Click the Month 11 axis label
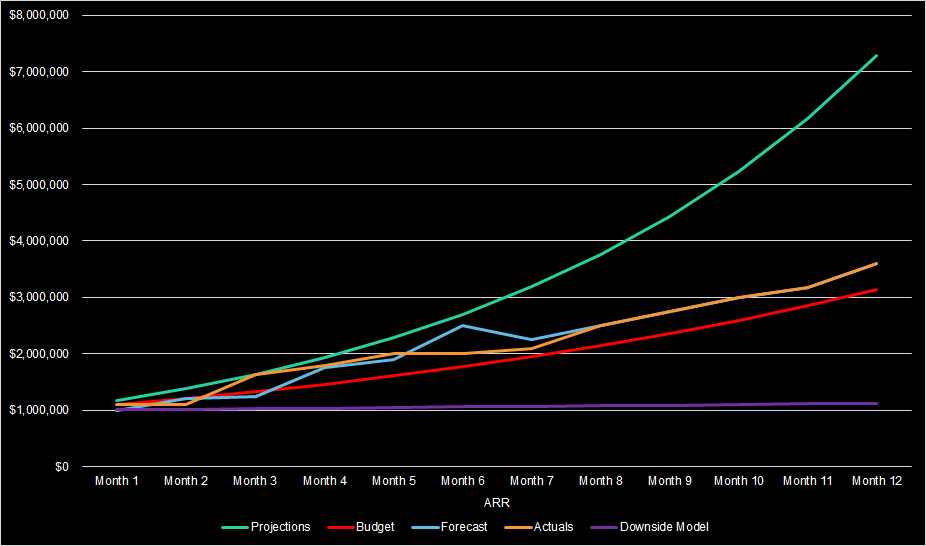This screenshot has height=546, width=926. click(808, 481)
